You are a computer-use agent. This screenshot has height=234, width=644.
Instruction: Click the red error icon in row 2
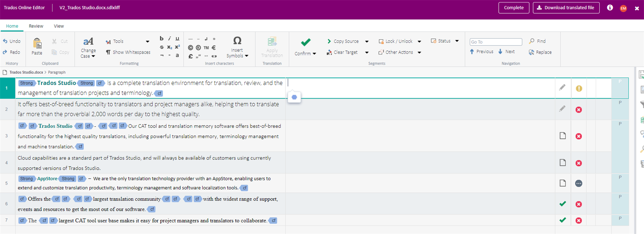pos(579,110)
